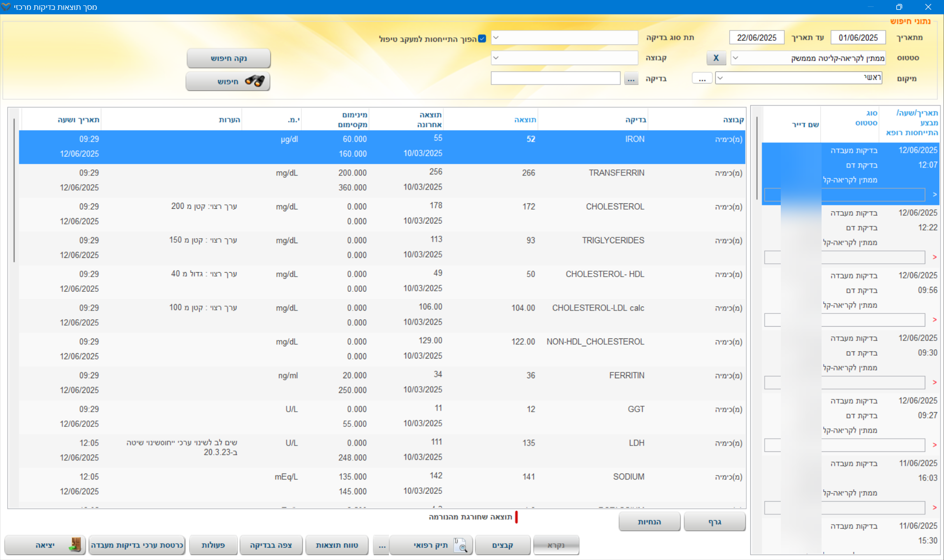Screen dimensions: 944x560
Task: Click the 'צפה בבדיקה' button
Action: pyautogui.click(x=271, y=545)
